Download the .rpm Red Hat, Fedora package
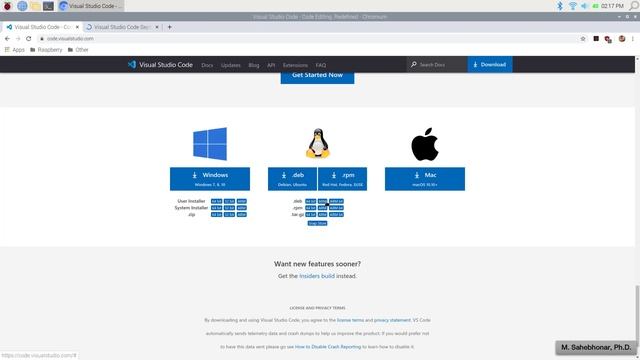The image size is (640, 360). (x=342, y=179)
